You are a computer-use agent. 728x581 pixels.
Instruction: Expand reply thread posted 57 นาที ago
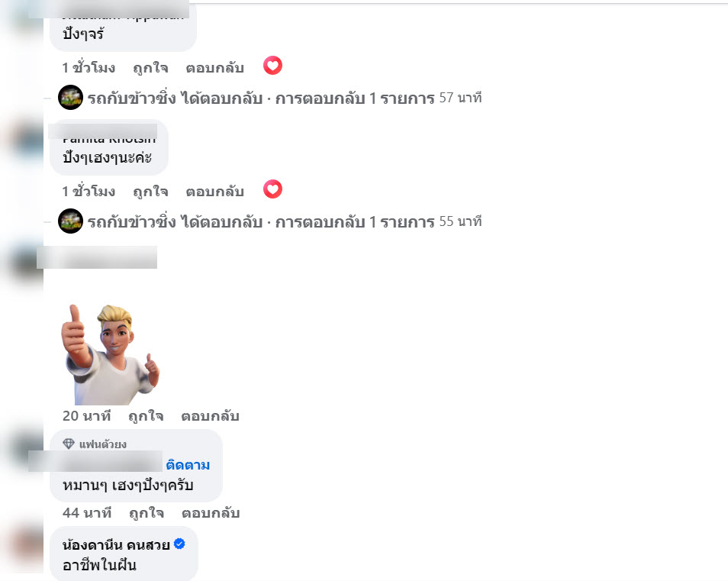click(285, 98)
